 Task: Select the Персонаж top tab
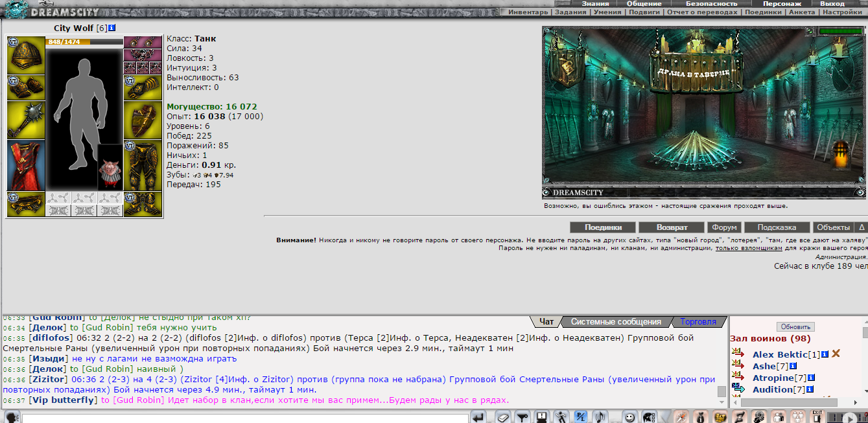(x=782, y=4)
